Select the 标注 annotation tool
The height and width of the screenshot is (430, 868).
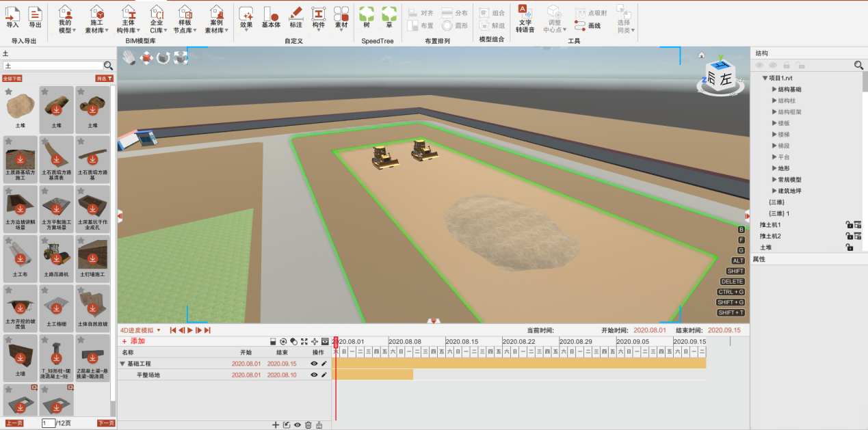click(294, 15)
